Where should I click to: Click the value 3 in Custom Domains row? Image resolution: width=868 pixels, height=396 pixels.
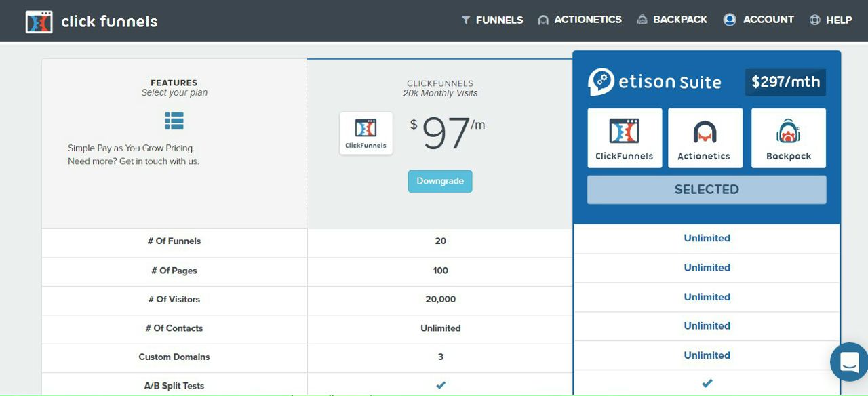441,357
